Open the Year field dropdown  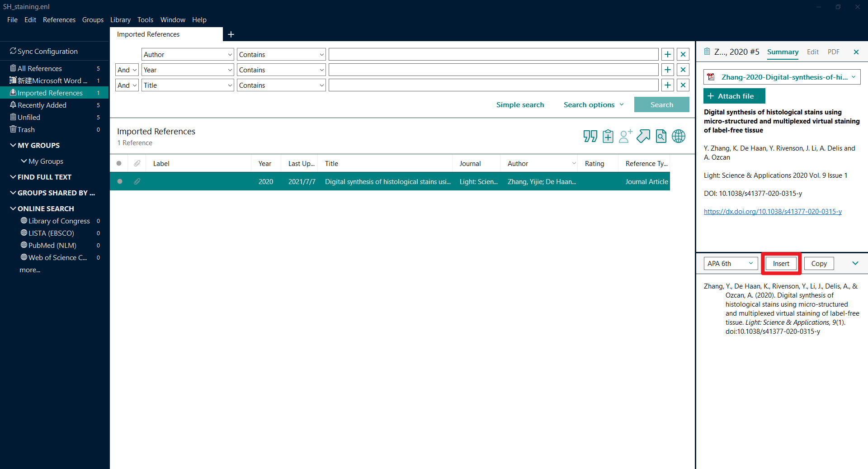pyautogui.click(x=188, y=70)
